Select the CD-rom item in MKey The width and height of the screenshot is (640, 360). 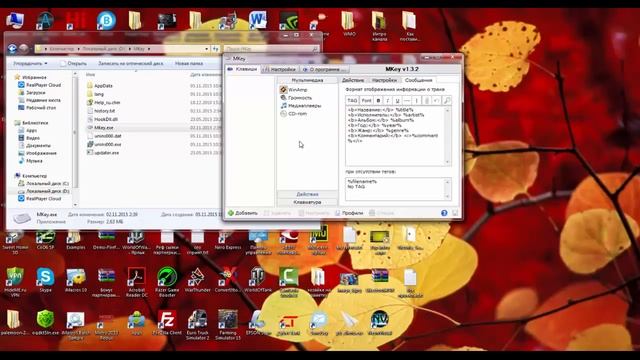click(x=293, y=114)
